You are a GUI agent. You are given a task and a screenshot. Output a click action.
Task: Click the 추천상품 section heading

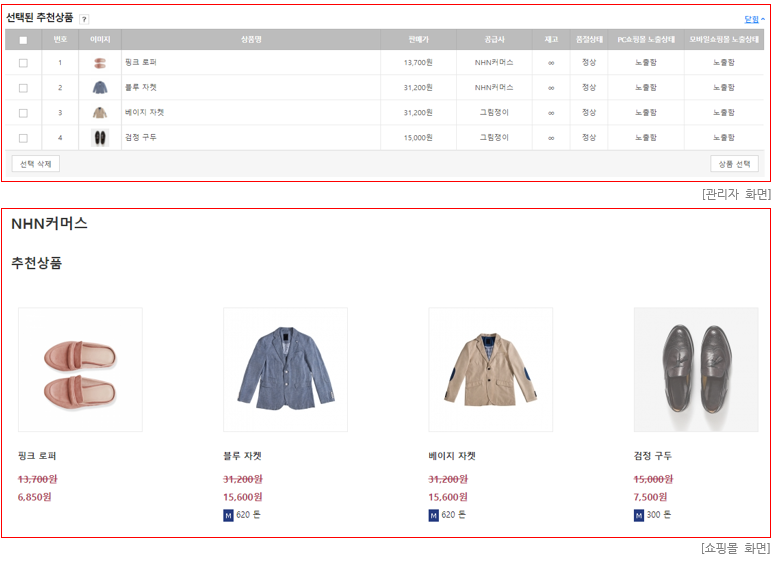(x=37, y=263)
